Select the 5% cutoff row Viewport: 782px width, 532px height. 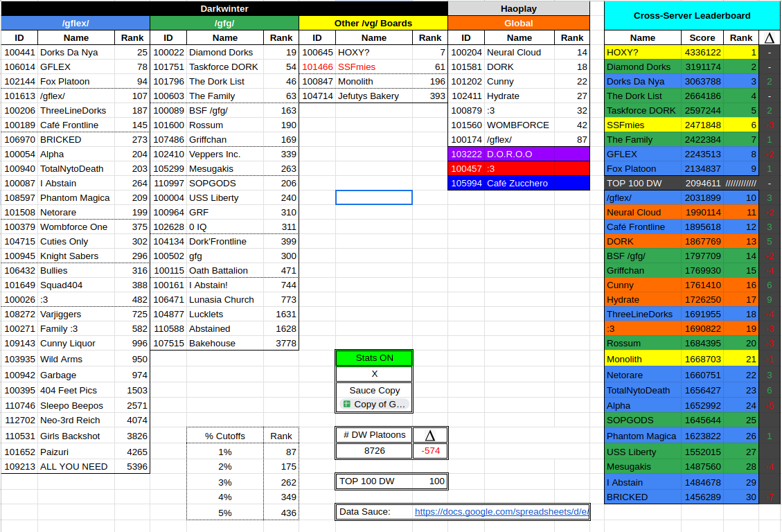243,513
